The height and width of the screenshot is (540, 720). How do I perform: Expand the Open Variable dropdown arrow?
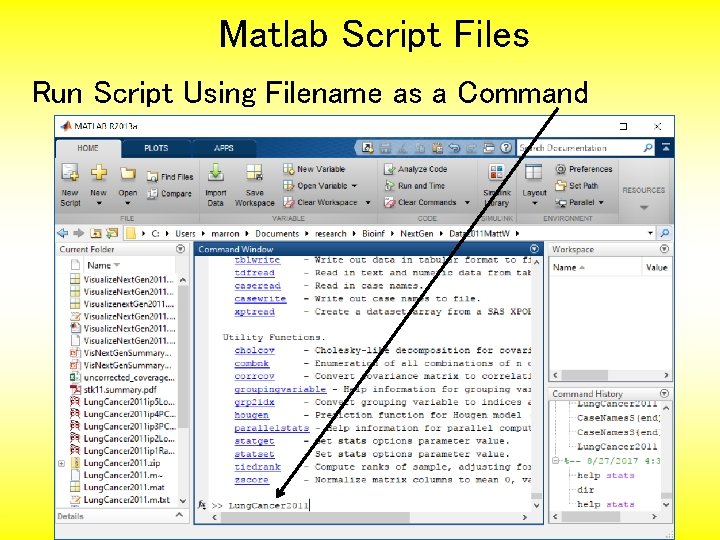pos(354,186)
